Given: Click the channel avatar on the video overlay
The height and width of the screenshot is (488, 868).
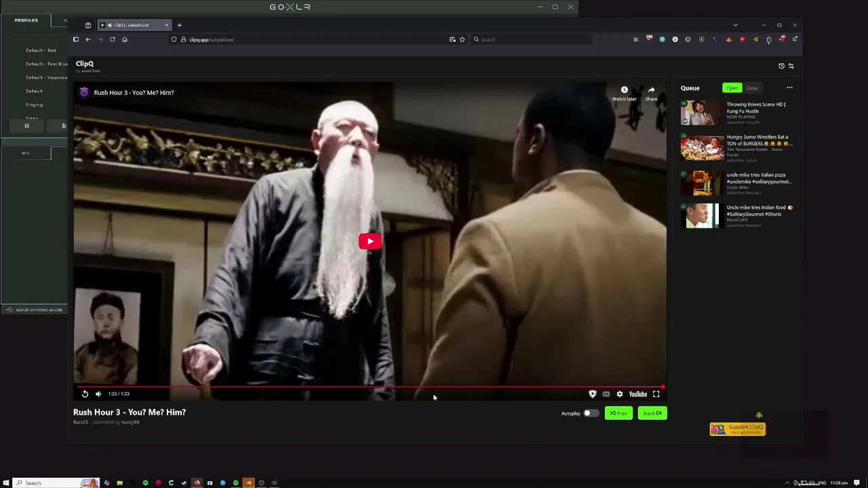Looking at the screenshot, I should coord(84,92).
